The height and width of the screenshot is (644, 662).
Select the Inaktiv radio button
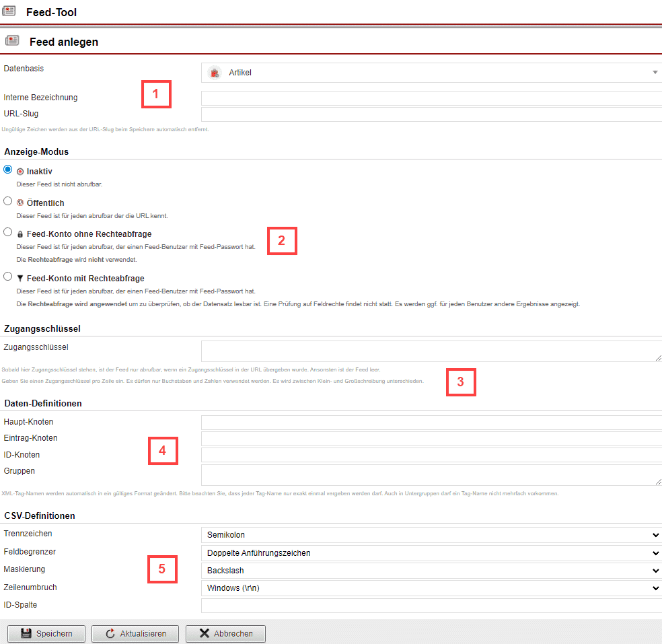pos(8,170)
